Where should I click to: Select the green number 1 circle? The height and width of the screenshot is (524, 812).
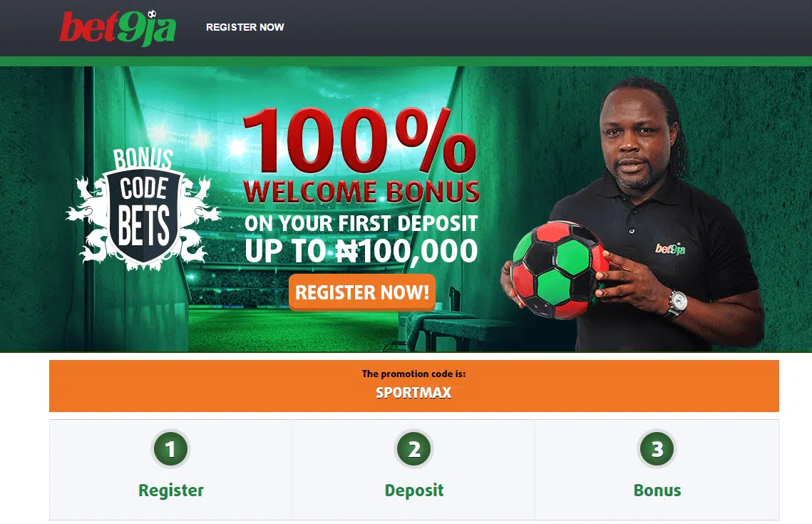pos(170,449)
